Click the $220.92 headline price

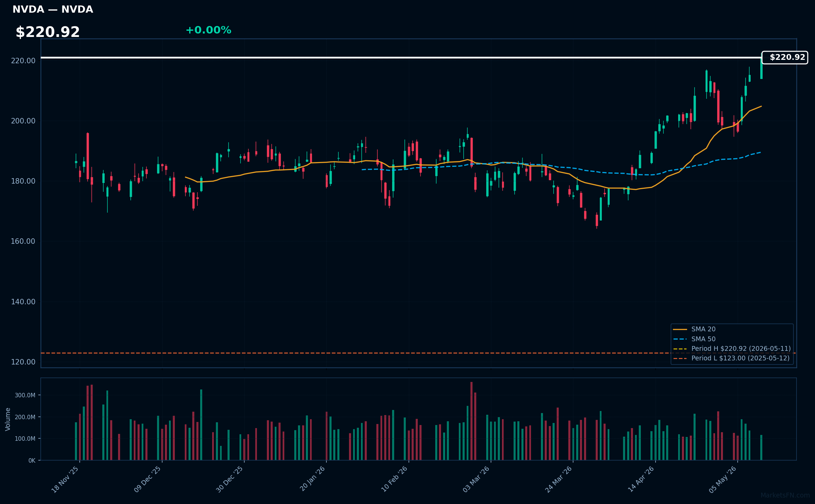(48, 32)
